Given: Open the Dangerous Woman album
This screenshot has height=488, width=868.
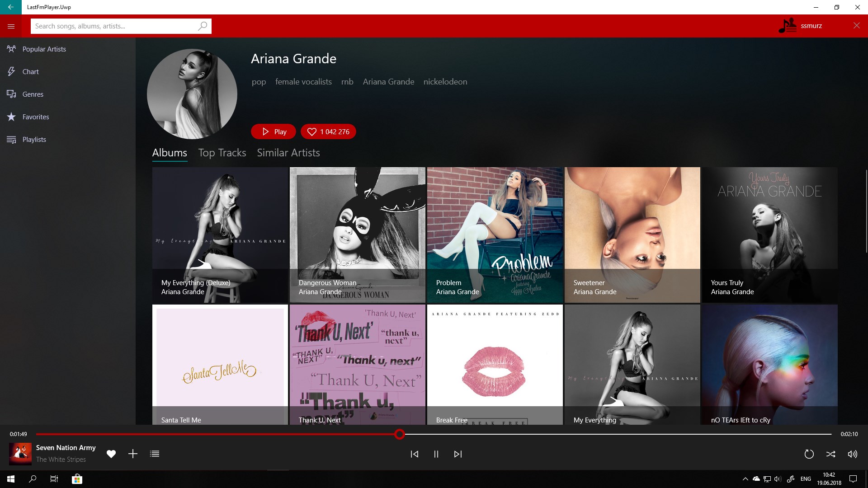Looking at the screenshot, I should 357,235.
